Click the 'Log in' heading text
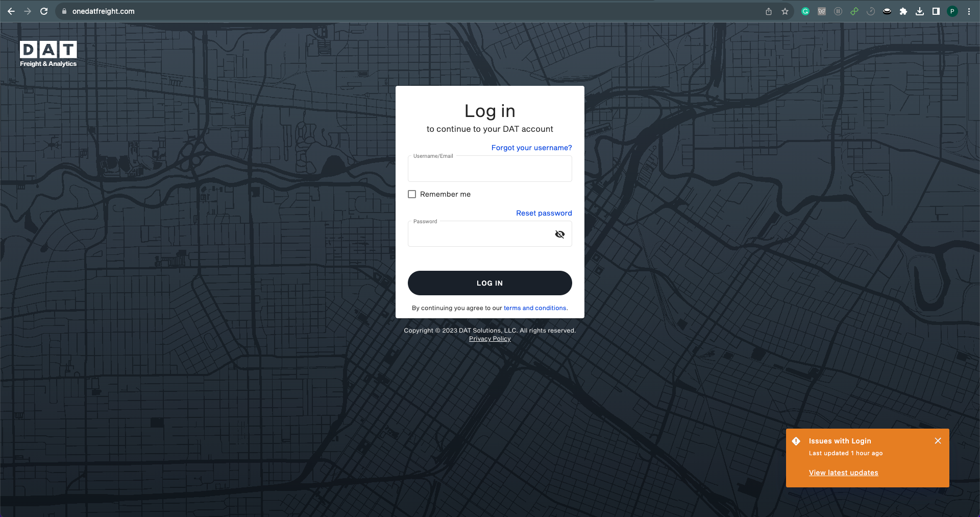The image size is (980, 517). click(490, 111)
